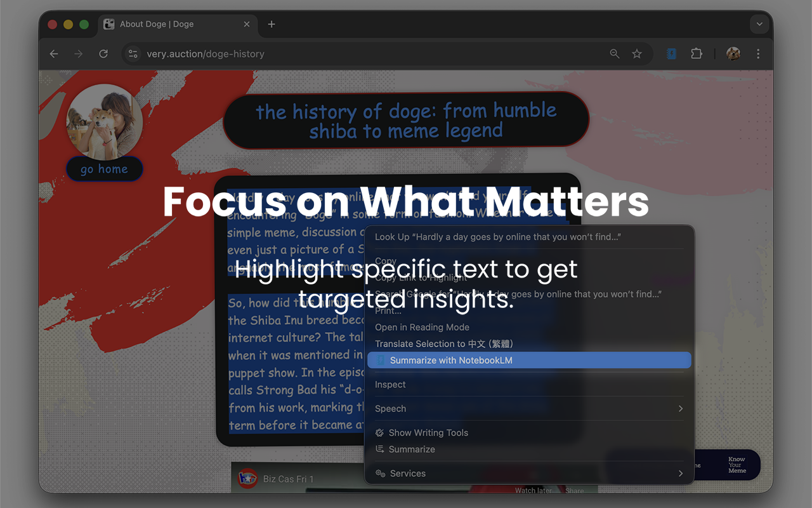Image resolution: width=812 pixels, height=508 pixels.
Task: Open the Extensions puzzle icon
Action: coord(697,54)
